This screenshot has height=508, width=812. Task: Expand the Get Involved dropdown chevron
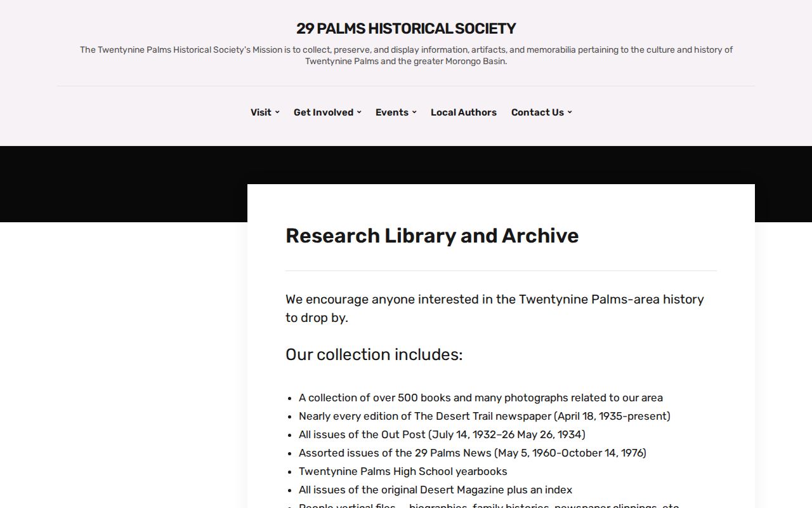(359, 112)
